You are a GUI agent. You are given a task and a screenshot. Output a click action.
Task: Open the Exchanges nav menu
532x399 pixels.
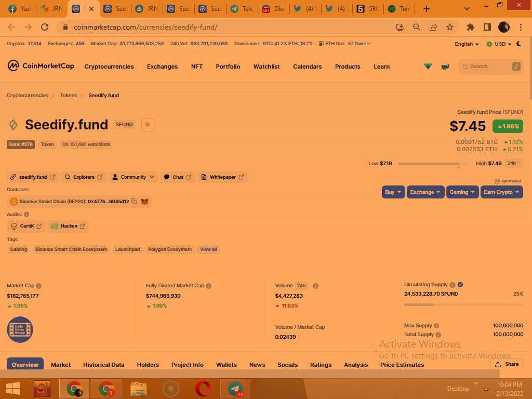162,66
